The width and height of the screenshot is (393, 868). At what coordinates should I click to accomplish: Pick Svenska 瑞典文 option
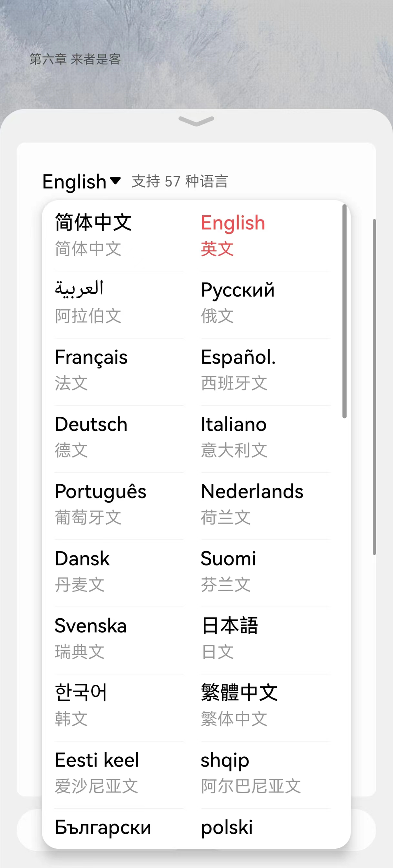point(119,638)
